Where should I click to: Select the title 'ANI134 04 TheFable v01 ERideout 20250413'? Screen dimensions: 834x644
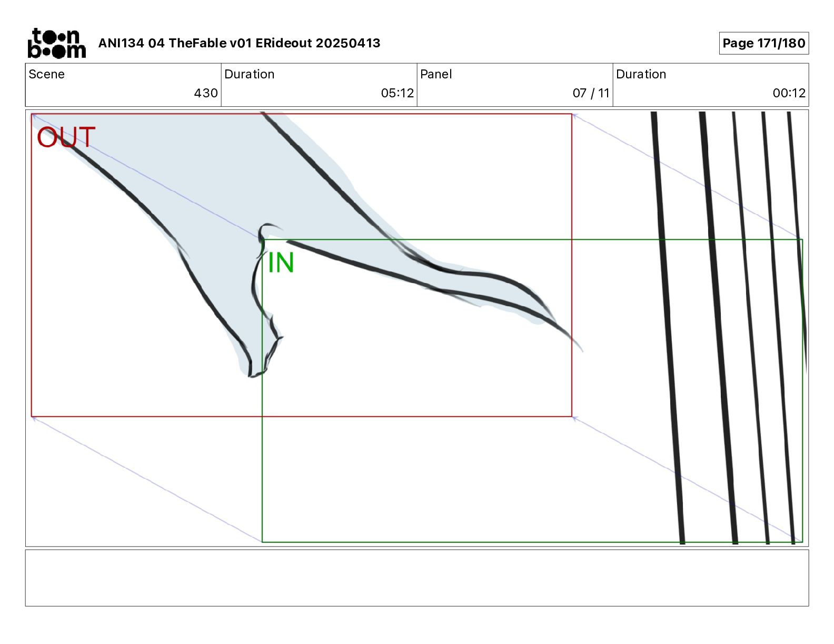[x=239, y=43]
